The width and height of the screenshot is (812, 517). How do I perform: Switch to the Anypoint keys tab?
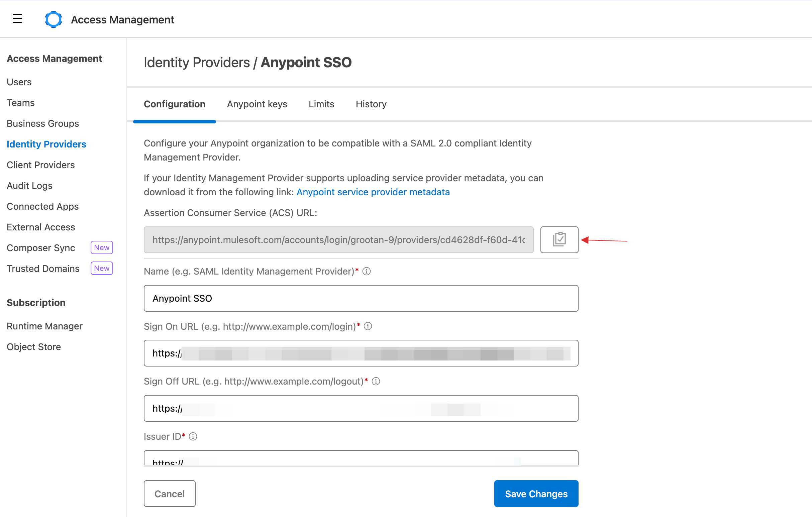(257, 104)
